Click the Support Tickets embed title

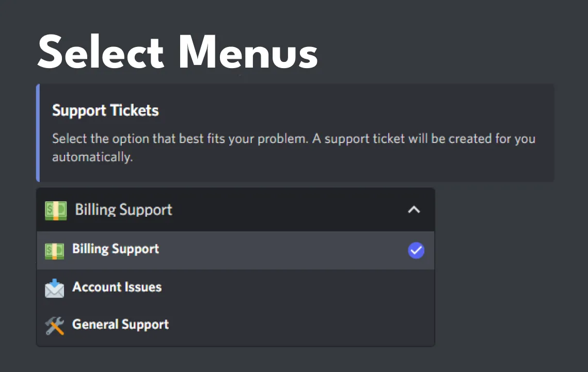[105, 110]
